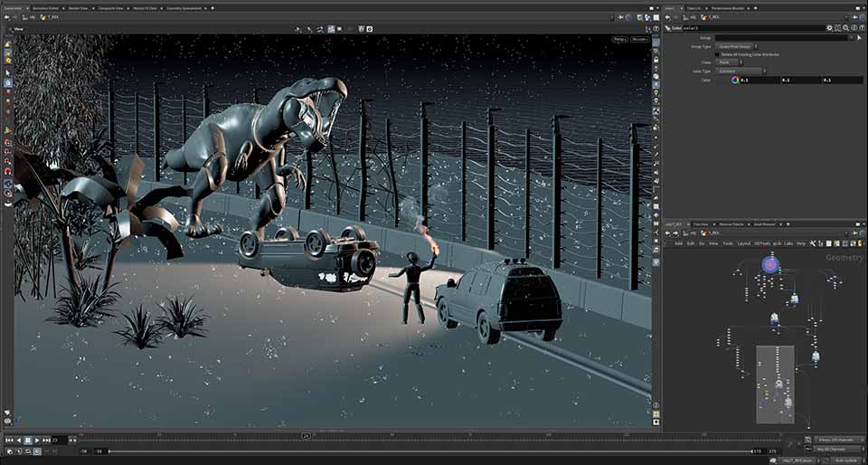Click the Key All Channels button
Image resolution: width=868 pixels, height=465 pixels.
pyautogui.click(x=838, y=449)
